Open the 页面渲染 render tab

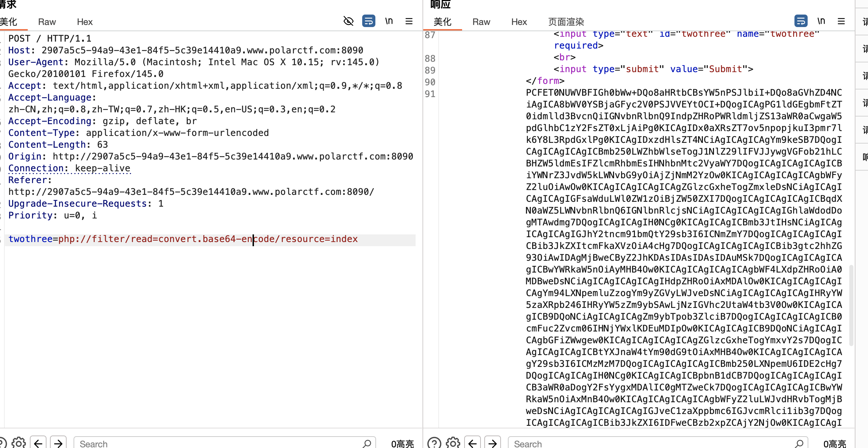pyautogui.click(x=566, y=22)
